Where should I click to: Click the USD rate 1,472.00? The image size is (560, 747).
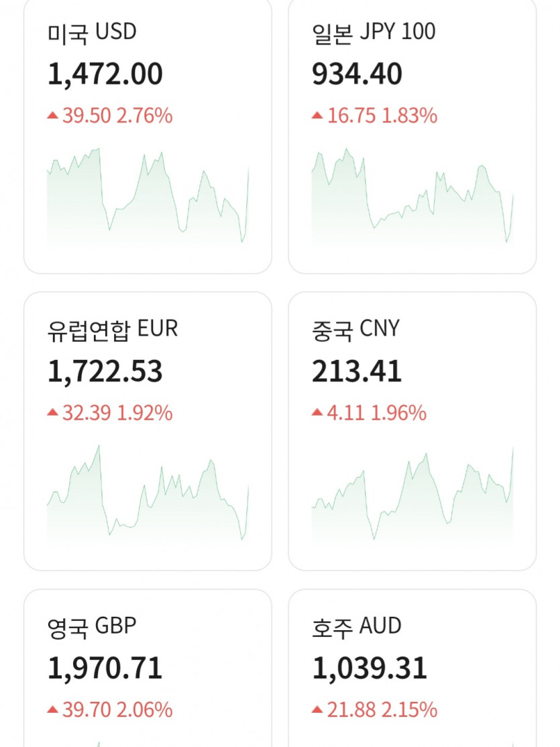(x=105, y=74)
